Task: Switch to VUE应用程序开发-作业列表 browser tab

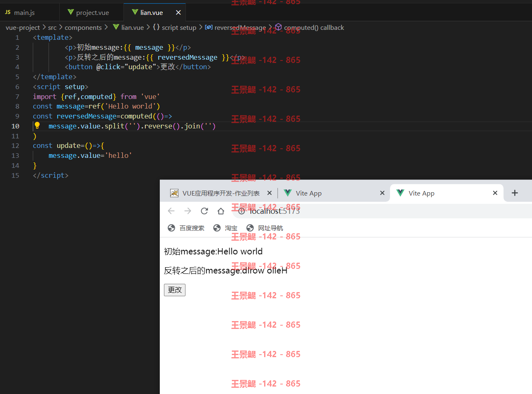Action: (x=221, y=193)
